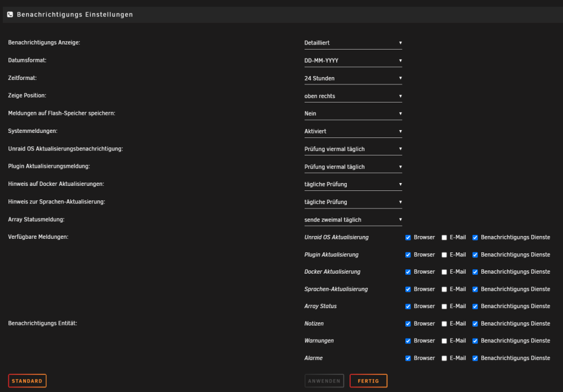Open the Systemmeldungen dropdown
The image size is (563, 392).
pos(353,131)
